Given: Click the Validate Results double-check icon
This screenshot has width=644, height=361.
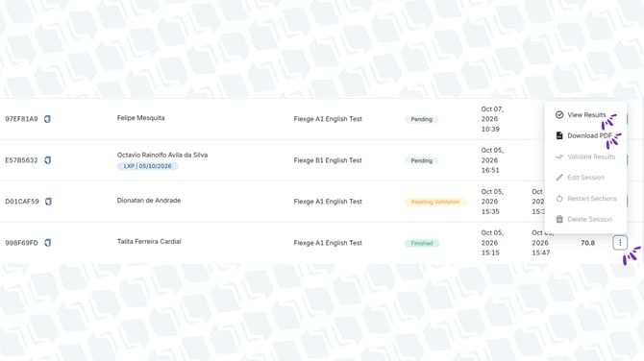Looking at the screenshot, I should [x=559, y=156].
